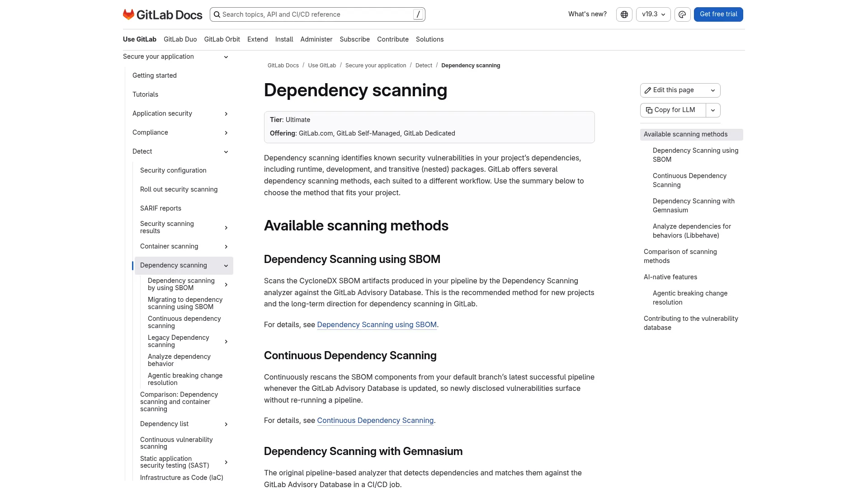The image size is (868, 488).
Task: Open the theme palette switcher
Action: click(x=682, y=14)
